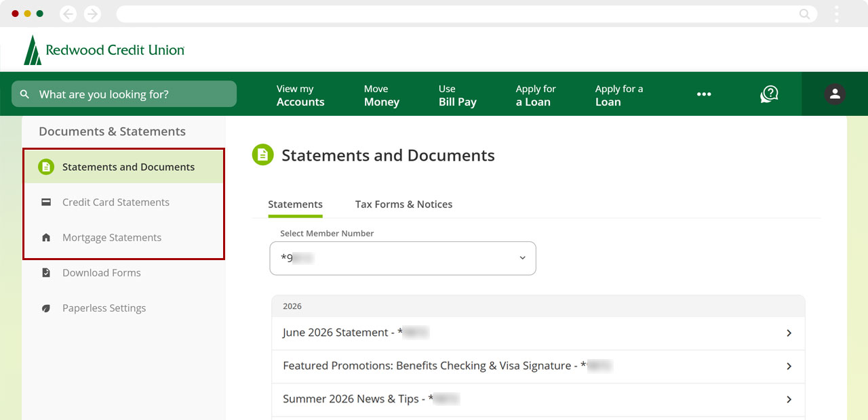Click the 'What are you looking for?' search field
The image size is (868, 420).
click(124, 94)
